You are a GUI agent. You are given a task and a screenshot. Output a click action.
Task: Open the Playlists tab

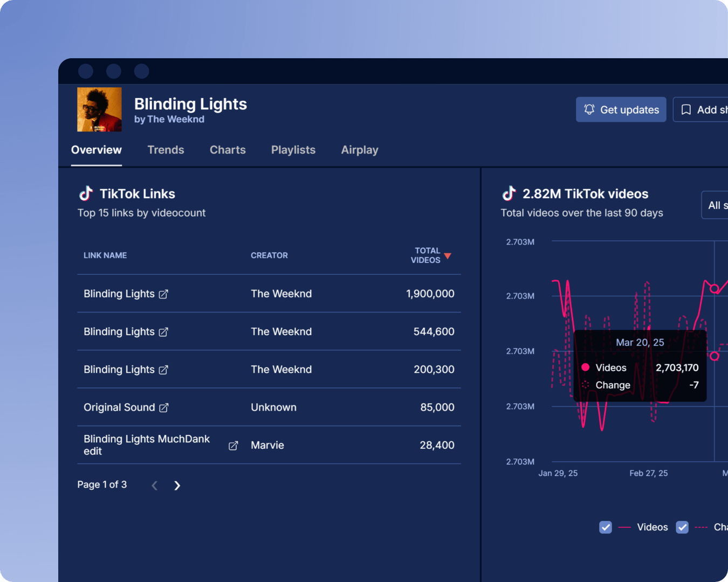click(293, 150)
